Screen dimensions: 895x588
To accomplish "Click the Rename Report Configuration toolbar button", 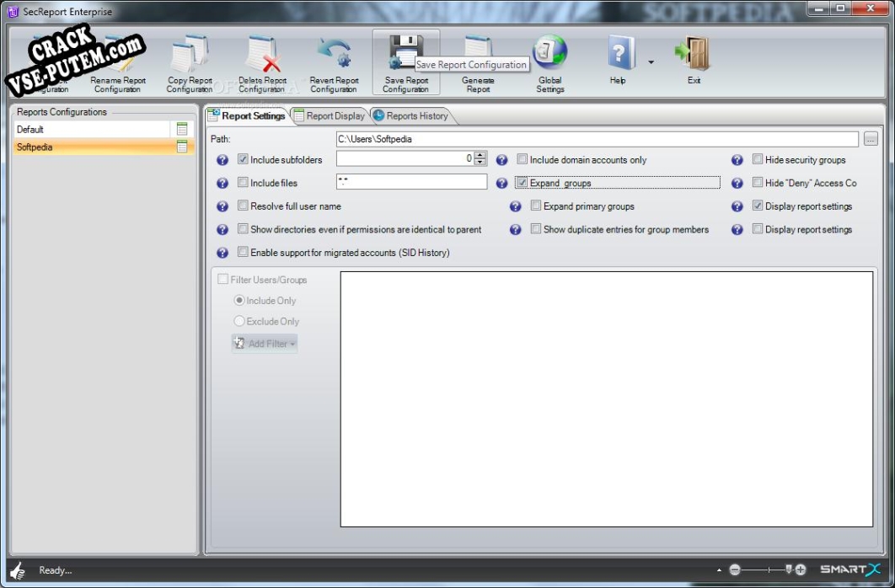I will click(118, 62).
